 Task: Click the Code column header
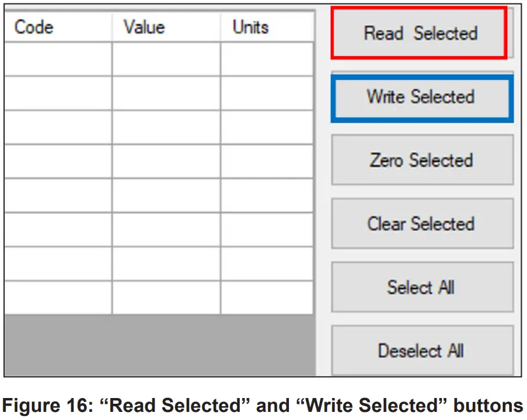point(58,27)
